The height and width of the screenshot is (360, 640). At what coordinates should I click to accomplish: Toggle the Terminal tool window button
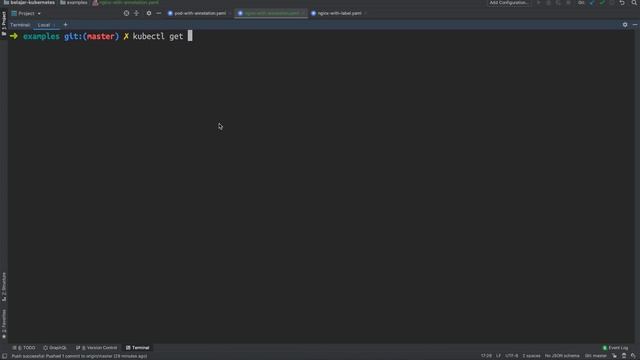click(x=138, y=348)
